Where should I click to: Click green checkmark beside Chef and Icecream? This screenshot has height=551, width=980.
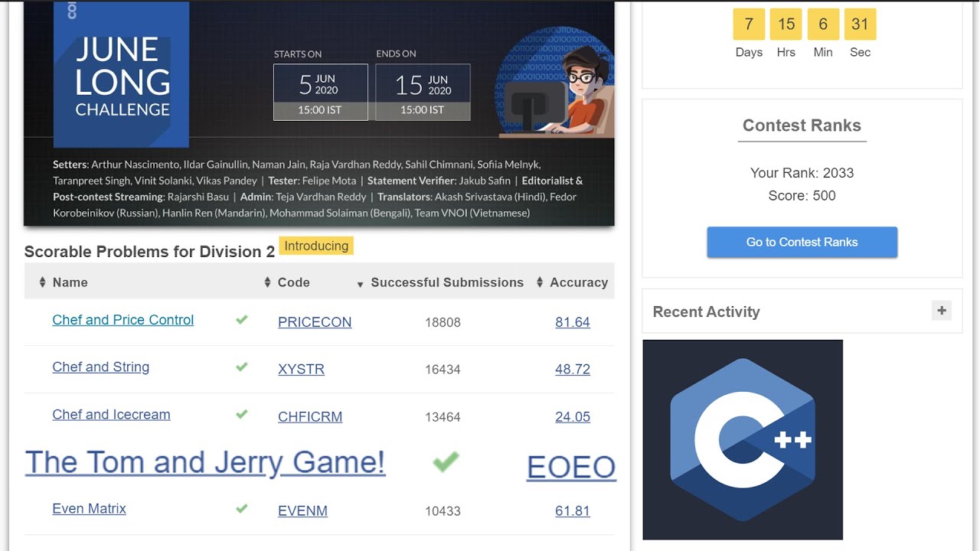242,415
